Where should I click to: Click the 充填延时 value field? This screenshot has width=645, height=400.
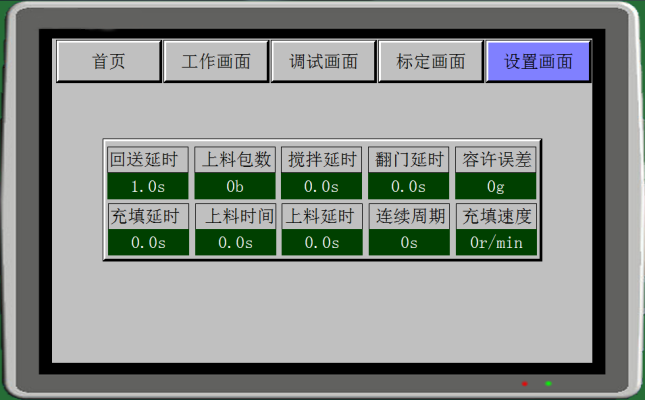click(148, 242)
